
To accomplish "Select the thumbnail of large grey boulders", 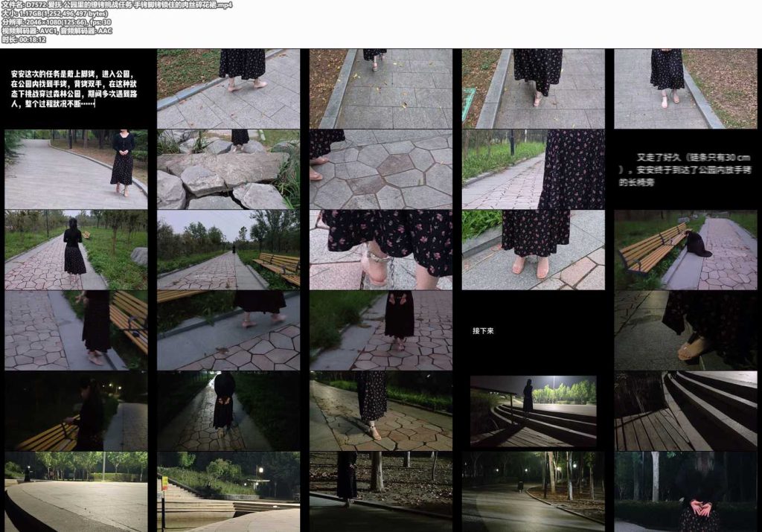I will pos(228,169).
